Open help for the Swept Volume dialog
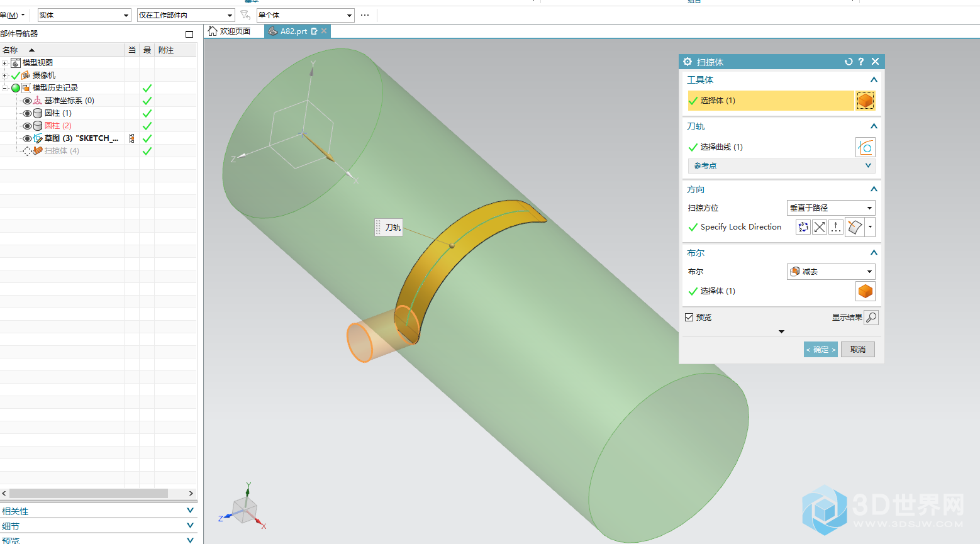Viewport: 980px width, 544px height. point(861,62)
